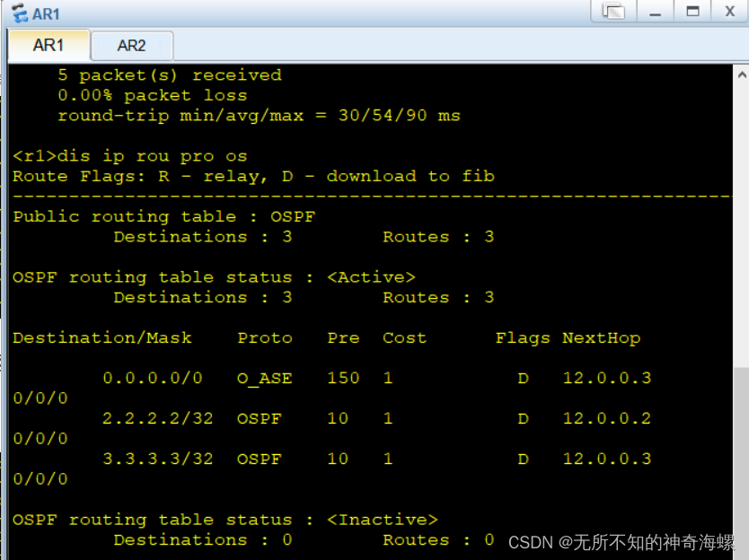
Task: Click the eNSP router icon in the title bar
Action: point(19,13)
